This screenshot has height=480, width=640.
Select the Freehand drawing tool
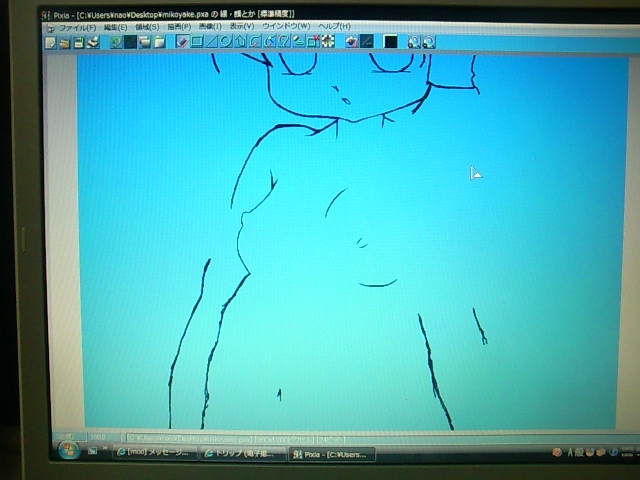(182, 42)
